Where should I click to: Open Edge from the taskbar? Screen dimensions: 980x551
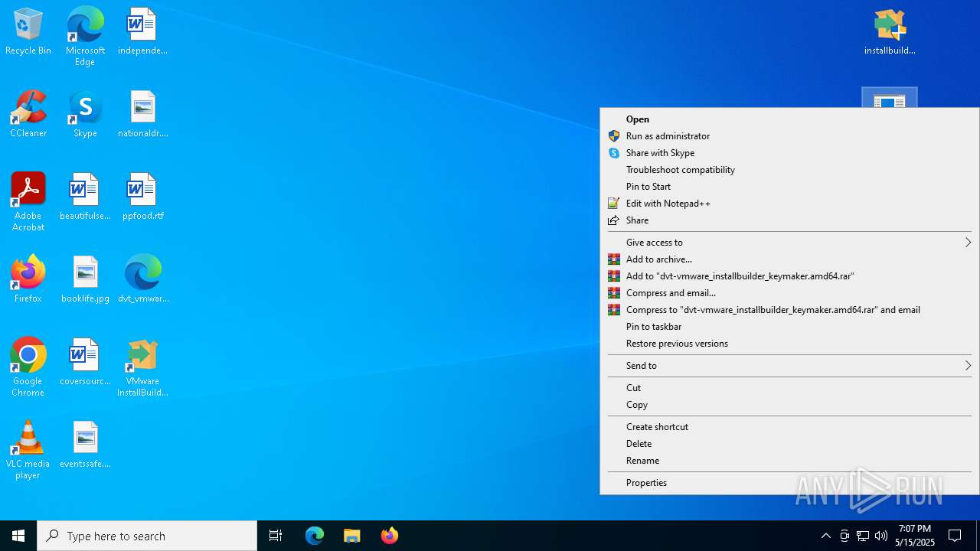click(x=315, y=536)
